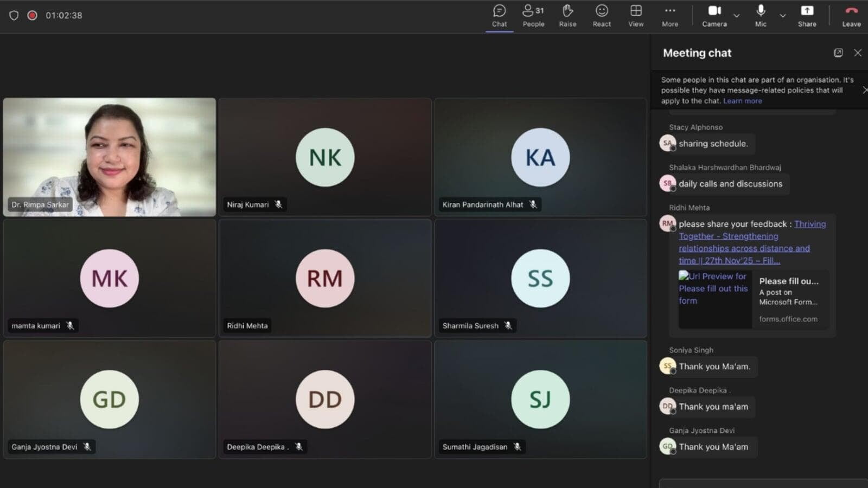Expand the Camera options arrow
This screenshot has height=488, width=868.
pyautogui.click(x=736, y=16)
